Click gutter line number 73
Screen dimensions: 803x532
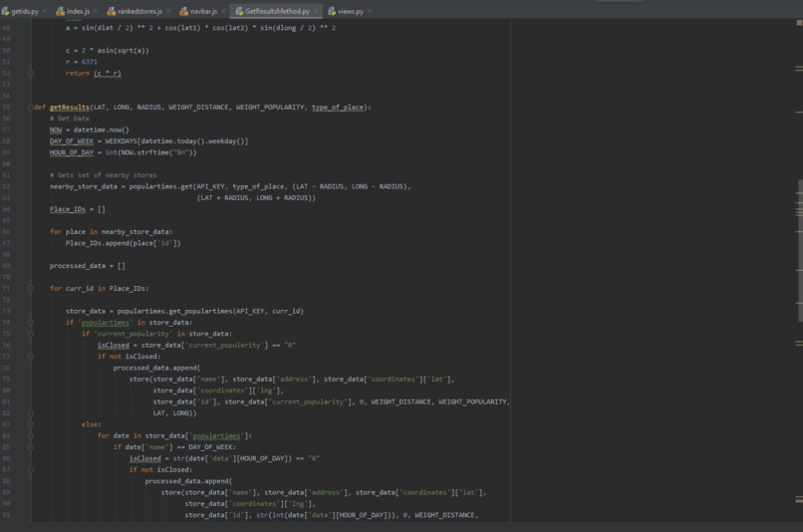point(6,311)
